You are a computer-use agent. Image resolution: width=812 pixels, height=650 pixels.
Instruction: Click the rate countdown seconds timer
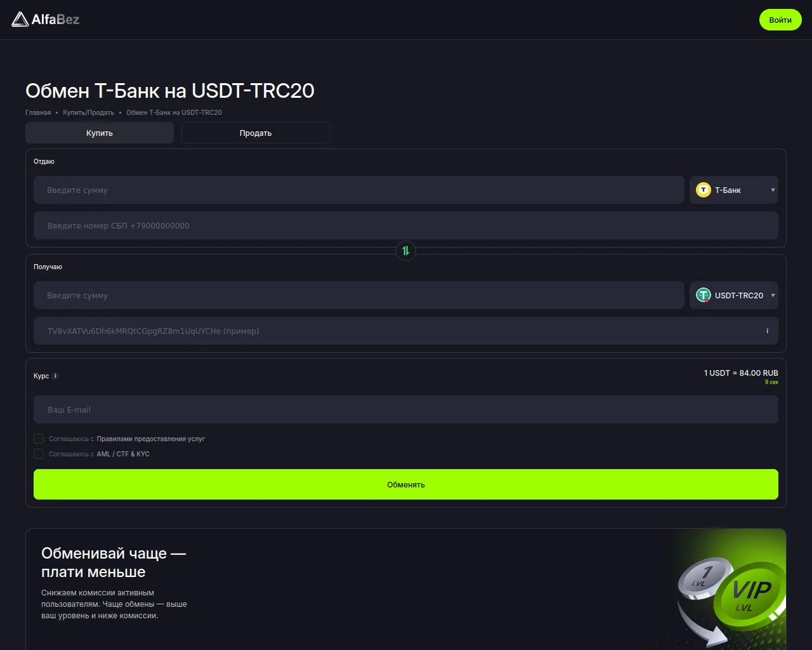coord(771,382)
